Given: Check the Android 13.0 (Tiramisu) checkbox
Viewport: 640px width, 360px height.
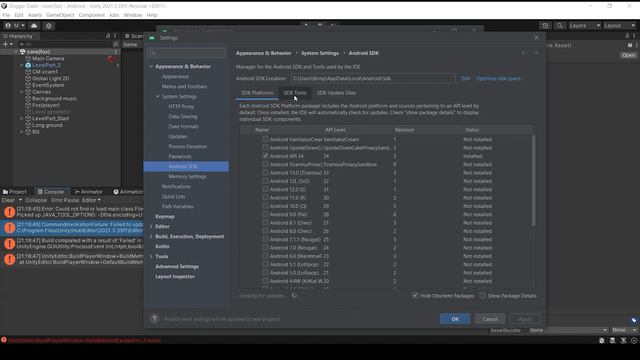Looking at the screenshot, I should click(265, 173).
